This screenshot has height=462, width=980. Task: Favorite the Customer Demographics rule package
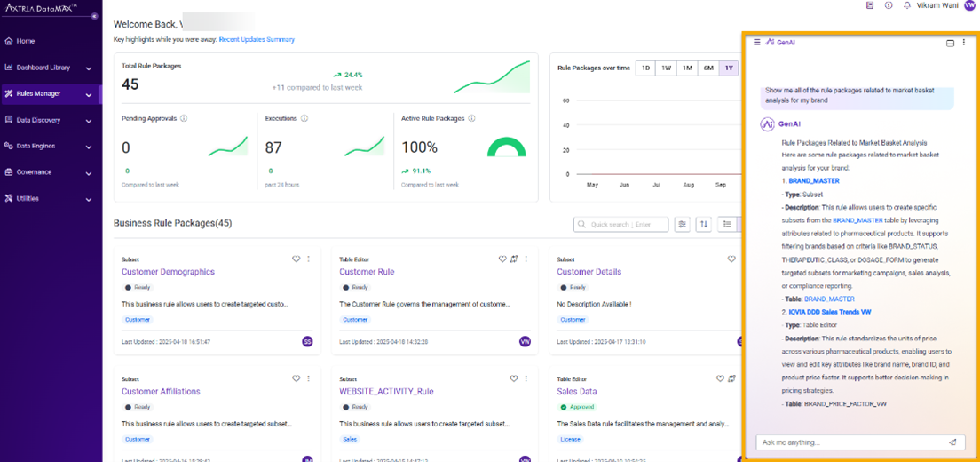pos(296,259)
